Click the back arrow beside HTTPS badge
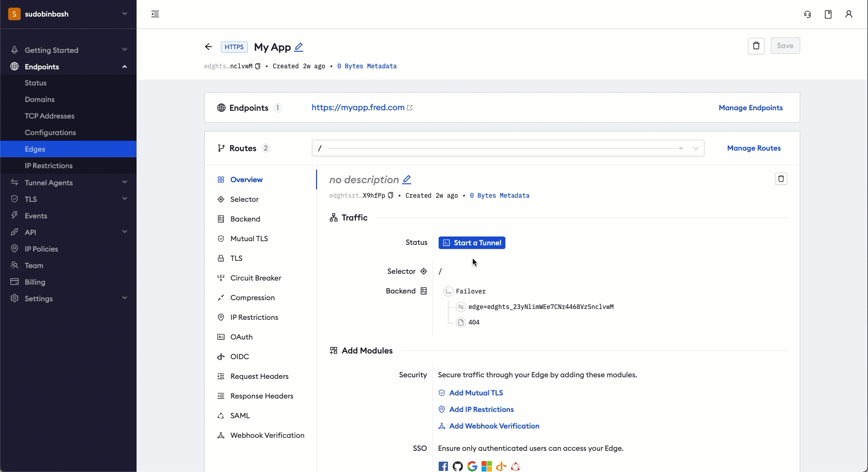Screen dimensions: 868x472 tap(208, 47)
